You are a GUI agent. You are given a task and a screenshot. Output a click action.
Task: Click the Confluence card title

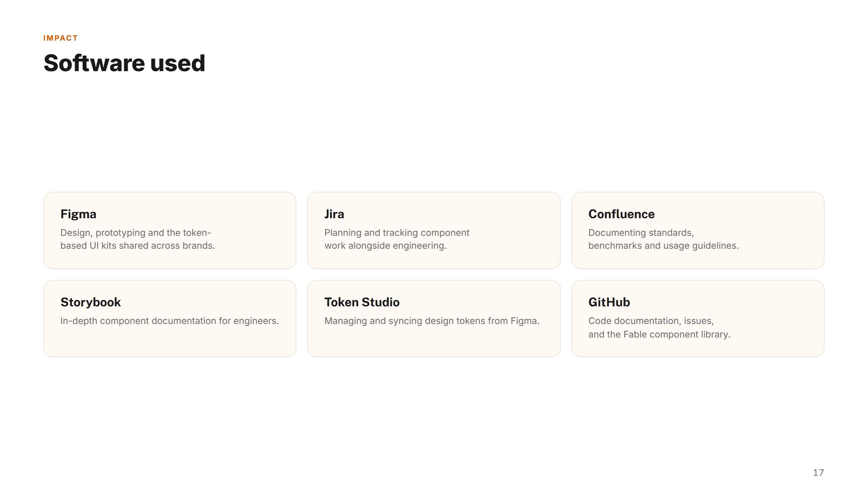(621, 214)
